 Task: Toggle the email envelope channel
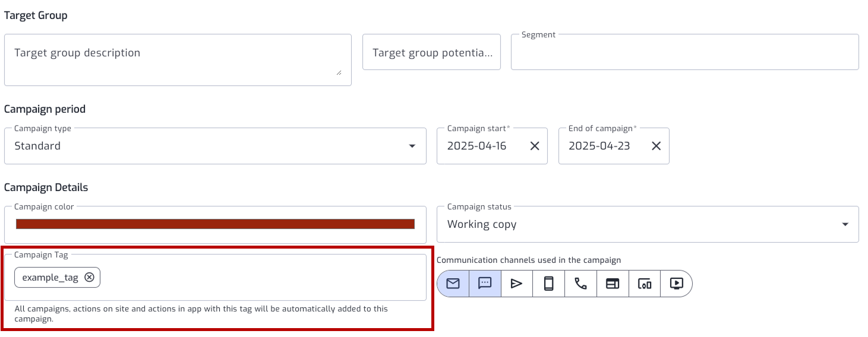[x=453, y=284]
